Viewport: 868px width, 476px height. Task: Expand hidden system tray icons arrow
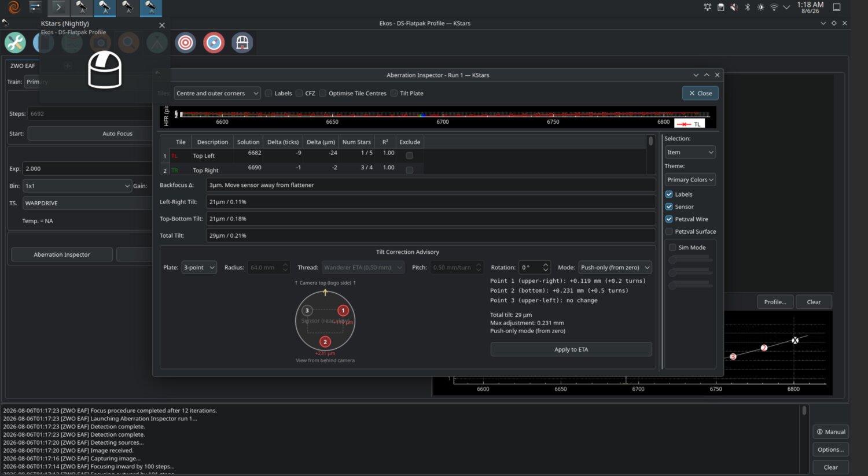tap(786, 8)
